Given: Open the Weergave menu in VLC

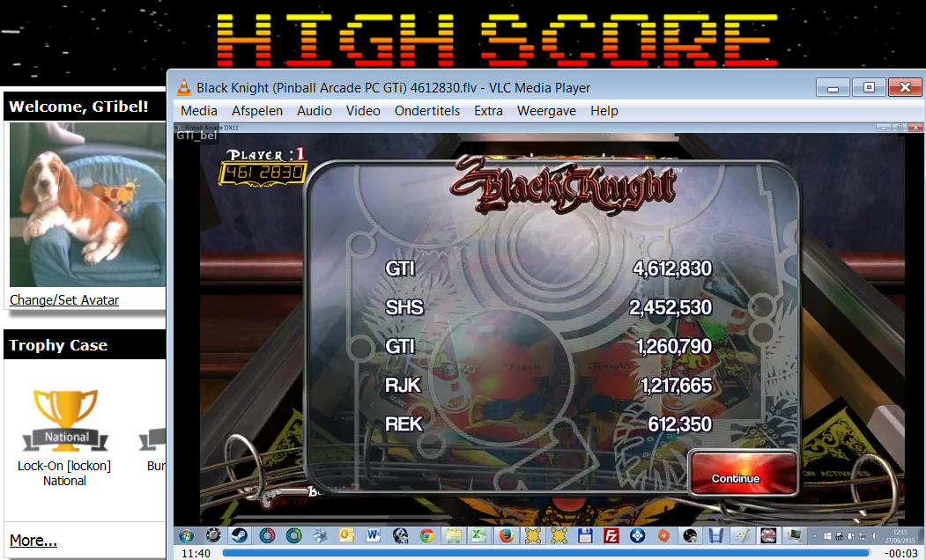Looking at the screenshot, I should tap(546, 111).
